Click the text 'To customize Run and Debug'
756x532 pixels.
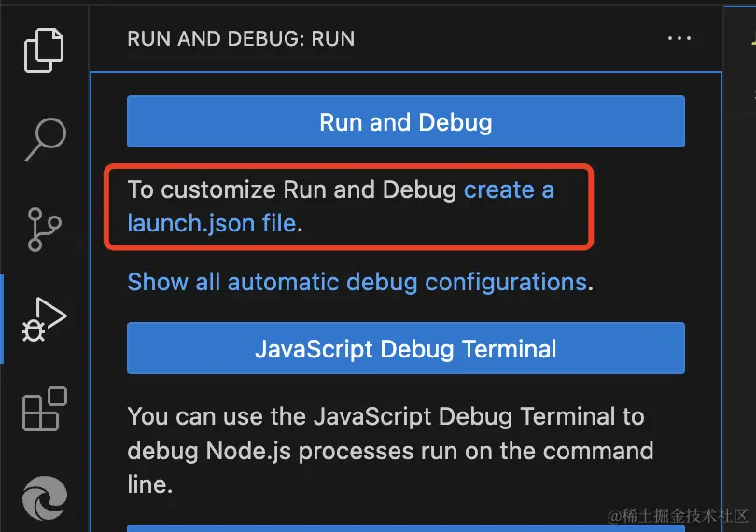click(x=292, y=189)
